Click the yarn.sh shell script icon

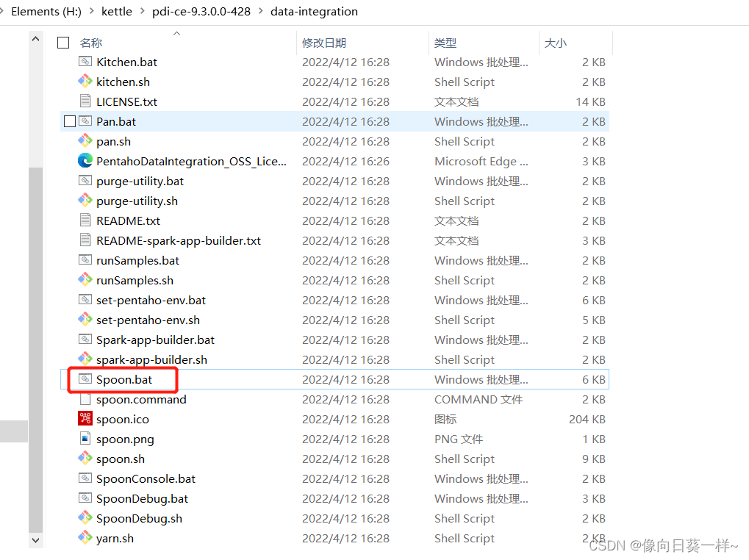point(85,537)
